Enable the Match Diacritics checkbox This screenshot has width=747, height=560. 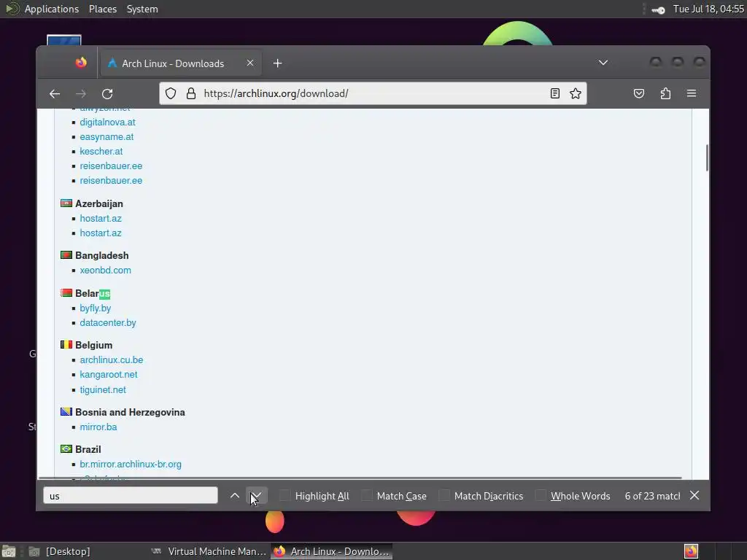coord(444,496)
